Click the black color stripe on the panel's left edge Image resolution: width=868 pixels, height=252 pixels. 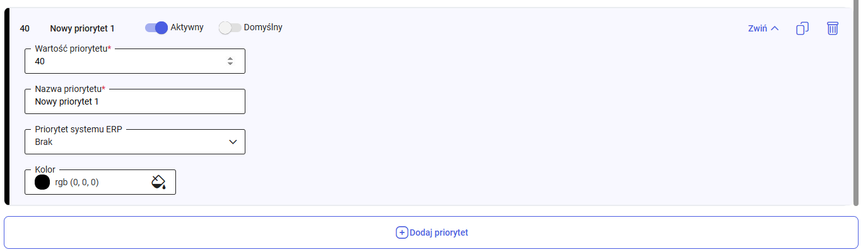click(6, 107)
